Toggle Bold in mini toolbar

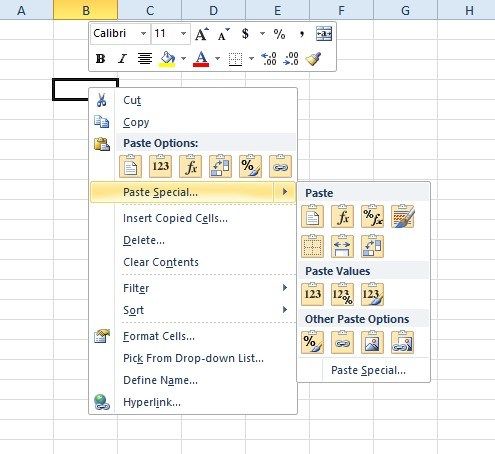pyautogui.click(x=100, y=59)
